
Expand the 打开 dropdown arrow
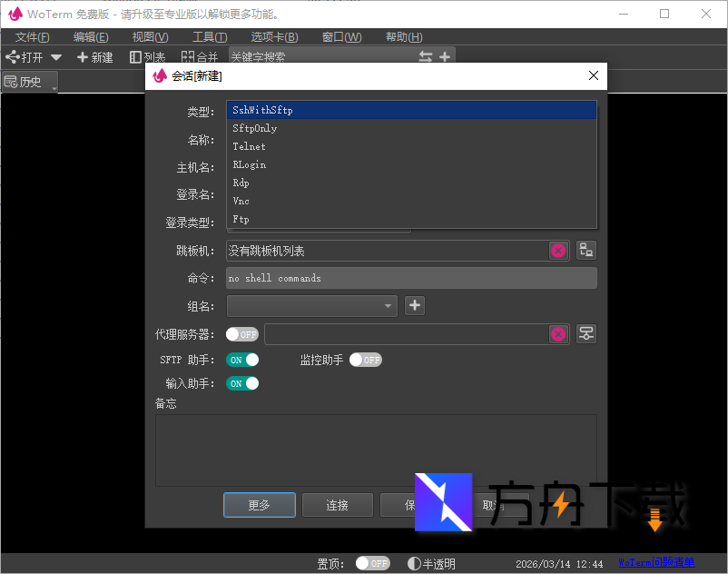click(54, 56)
